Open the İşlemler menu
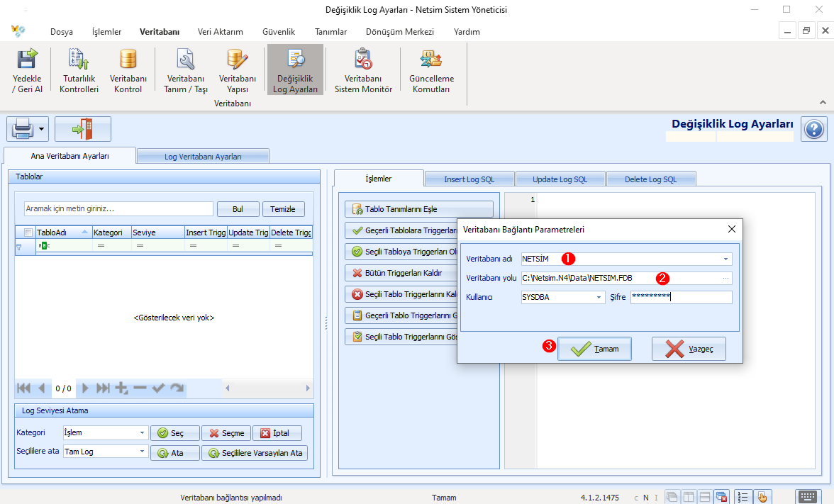 pos(106,32)
